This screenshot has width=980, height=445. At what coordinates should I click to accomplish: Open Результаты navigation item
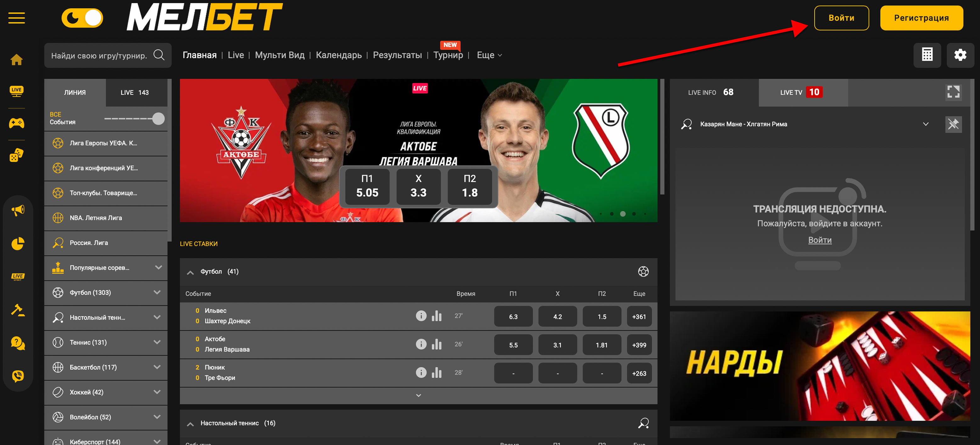point(397,55)
